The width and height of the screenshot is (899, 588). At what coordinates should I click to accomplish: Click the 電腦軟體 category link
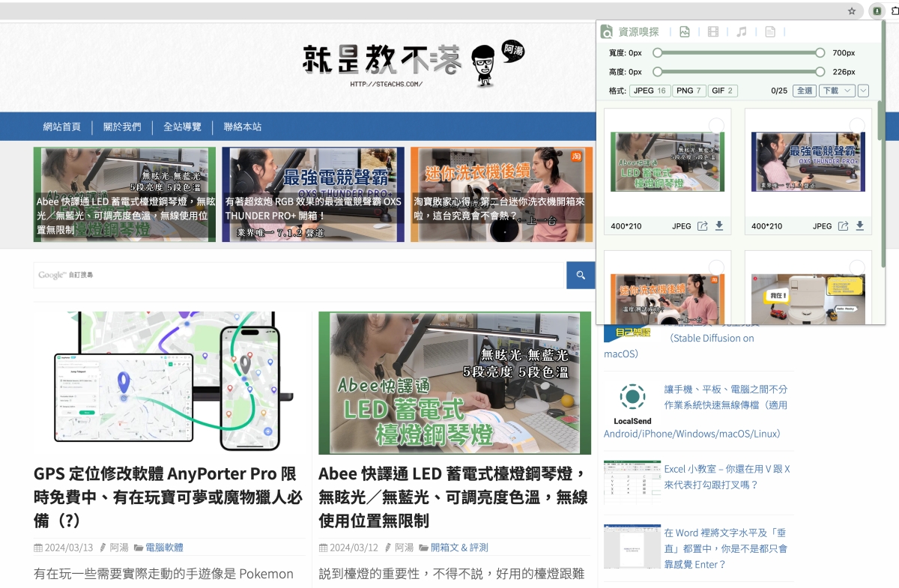[x=164, y=548]
